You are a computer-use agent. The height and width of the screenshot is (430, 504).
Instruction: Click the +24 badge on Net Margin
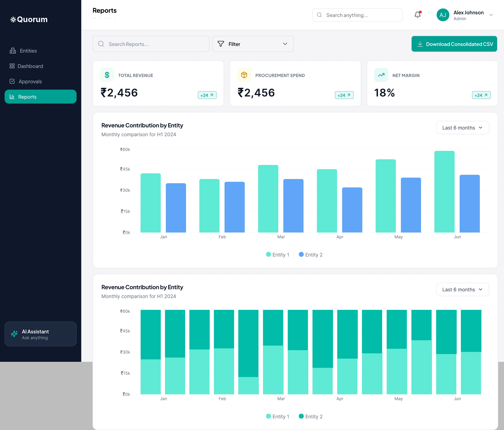pos(481,95)
